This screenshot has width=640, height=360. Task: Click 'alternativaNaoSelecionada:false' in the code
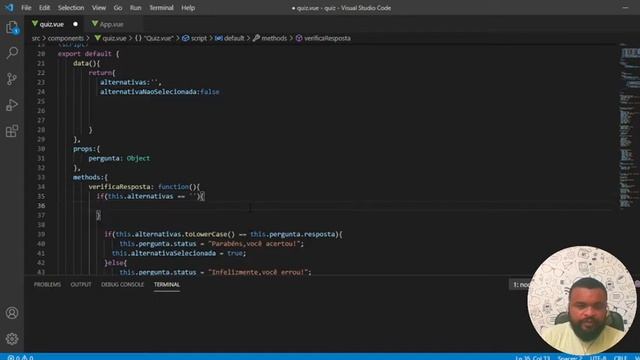160,92
